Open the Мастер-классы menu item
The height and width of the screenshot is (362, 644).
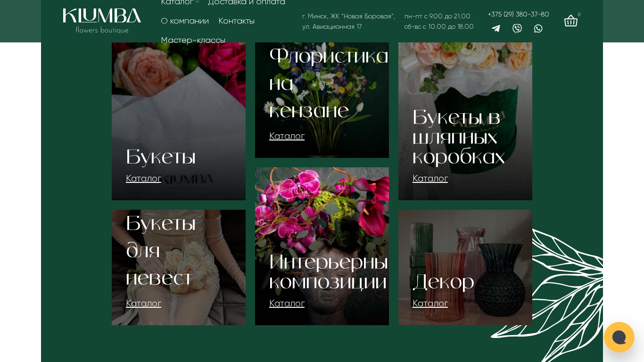[x=193, y=40]
